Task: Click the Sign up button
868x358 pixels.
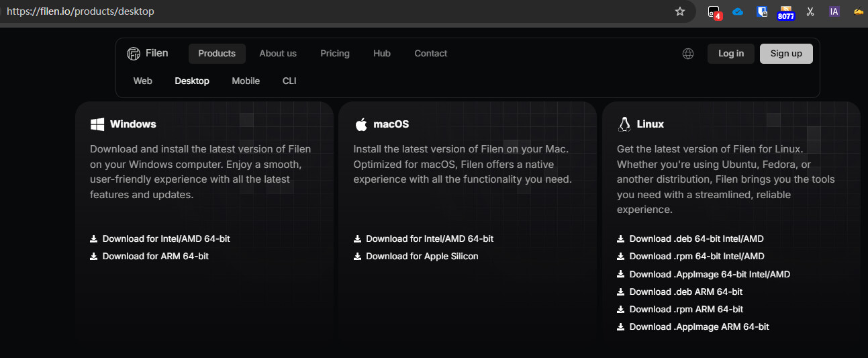Action: click(786, 54)
